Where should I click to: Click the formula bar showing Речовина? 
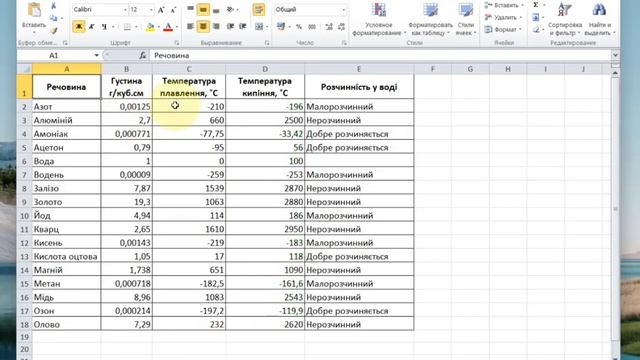point(380,56)
